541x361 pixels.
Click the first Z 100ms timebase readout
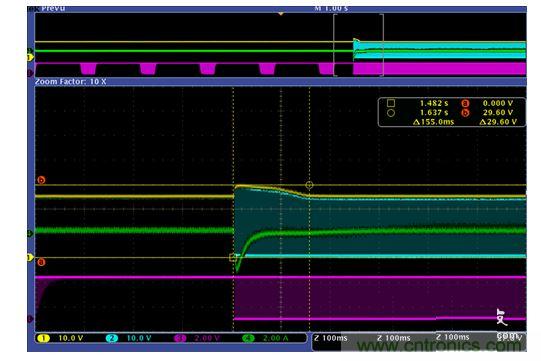point(331,338)
